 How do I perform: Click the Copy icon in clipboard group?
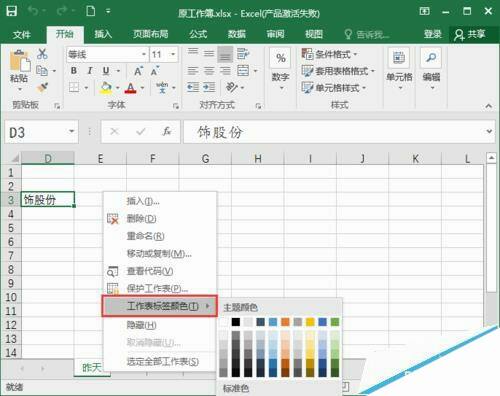42,71
